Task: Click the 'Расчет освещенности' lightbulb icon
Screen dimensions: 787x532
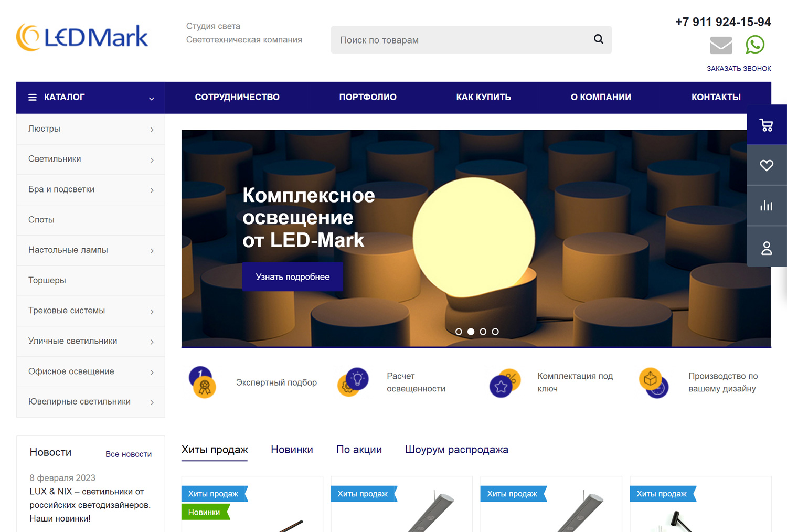Action: 353,382
